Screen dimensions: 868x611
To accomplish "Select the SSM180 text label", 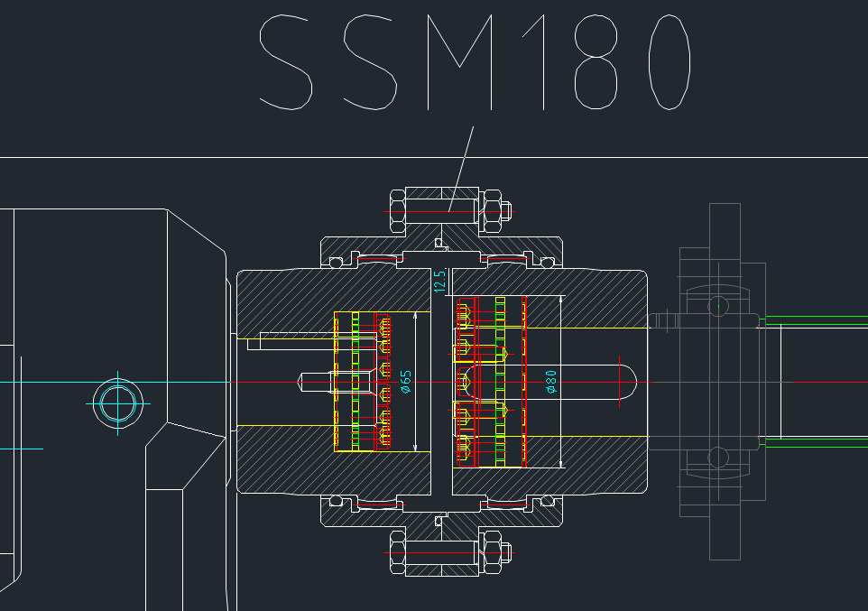I will pos(475,62).
